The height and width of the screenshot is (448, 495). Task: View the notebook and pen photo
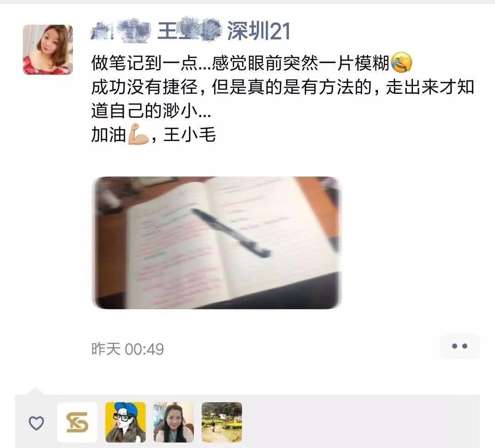(216, 243)
